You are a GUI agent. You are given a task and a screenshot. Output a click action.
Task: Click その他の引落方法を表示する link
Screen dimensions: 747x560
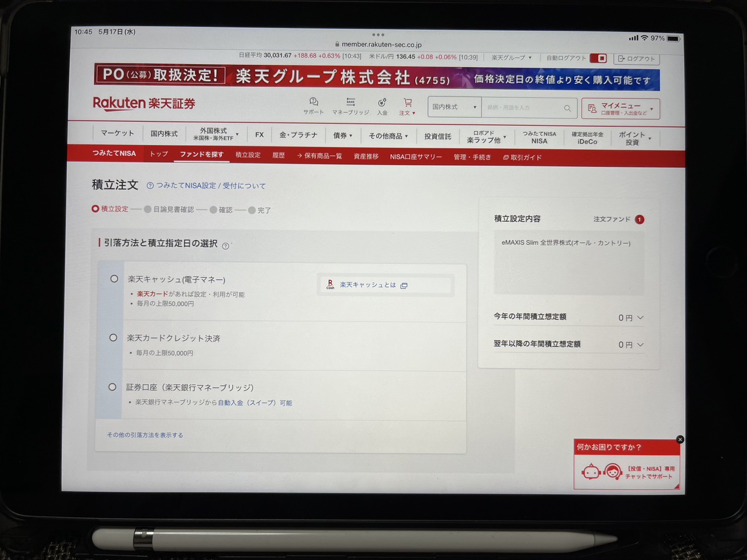pos(145,435)
